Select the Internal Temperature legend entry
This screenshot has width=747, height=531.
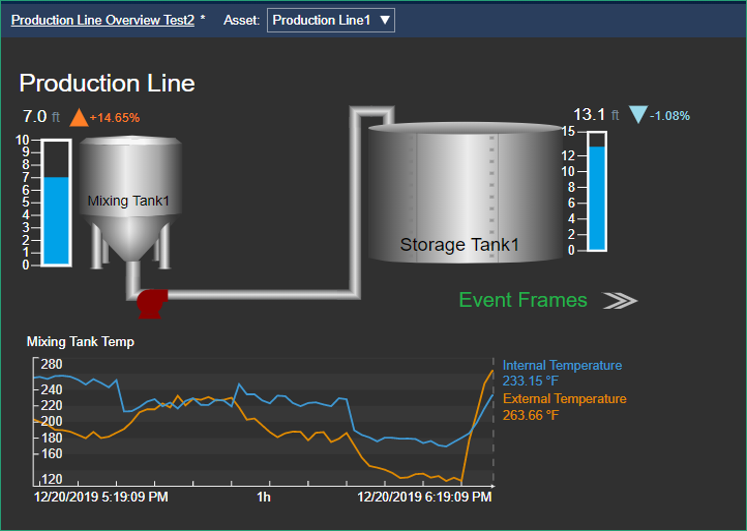click(562, 373)
